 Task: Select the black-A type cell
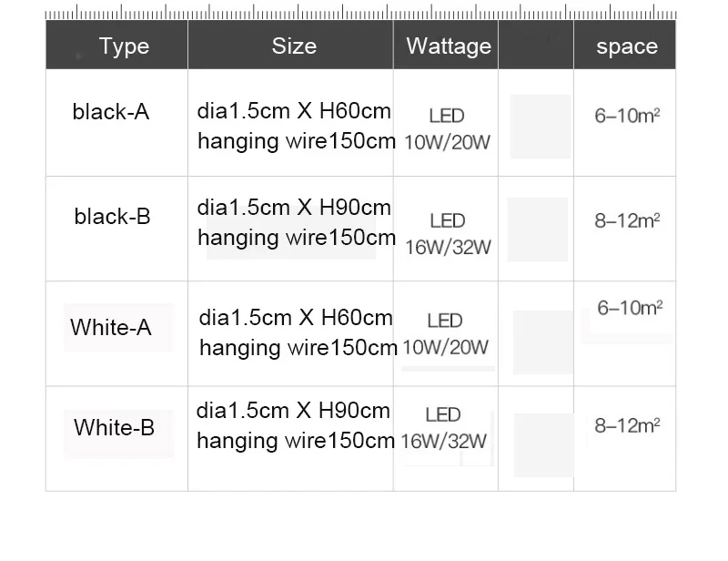pyautogui.click(x=111, y=111)
